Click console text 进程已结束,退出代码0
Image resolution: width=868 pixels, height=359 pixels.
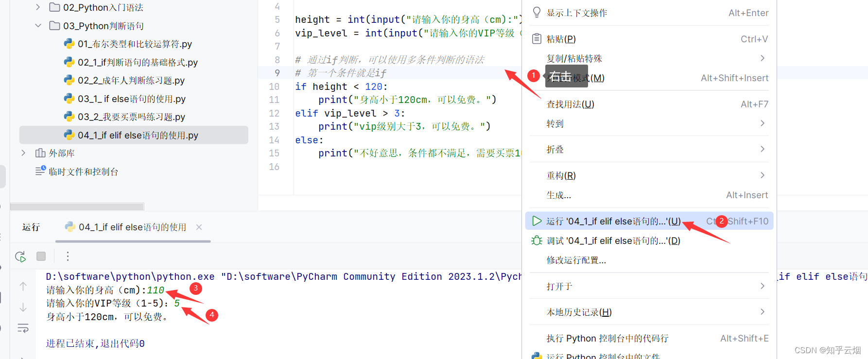click(95, 343)
